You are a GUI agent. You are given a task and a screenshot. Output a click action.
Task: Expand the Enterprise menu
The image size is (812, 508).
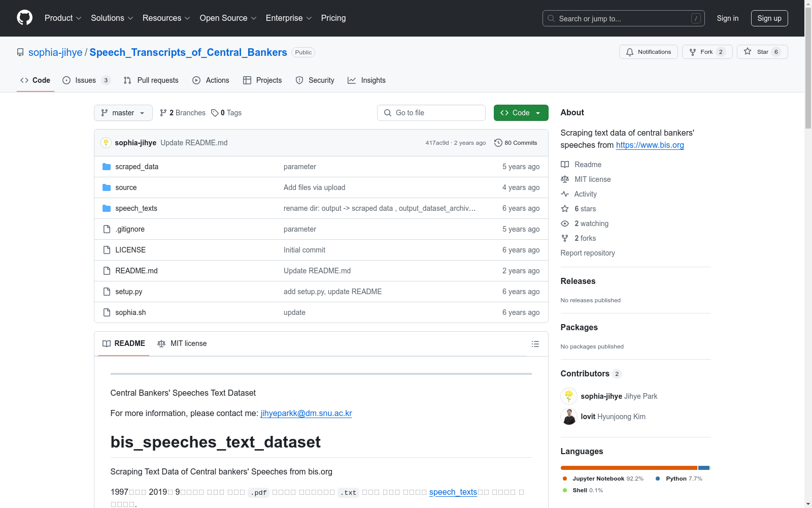289,18
